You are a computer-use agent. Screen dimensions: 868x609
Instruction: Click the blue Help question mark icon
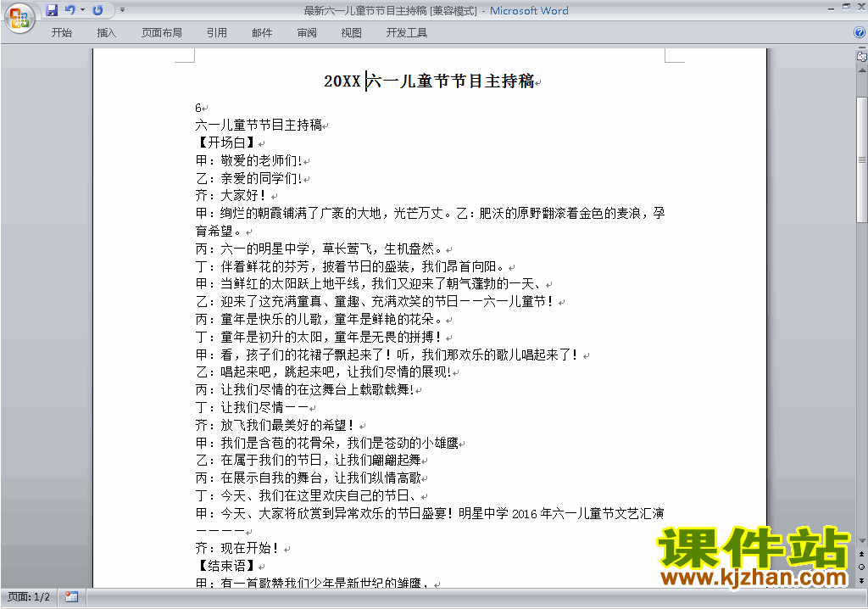tap(860, 33)
